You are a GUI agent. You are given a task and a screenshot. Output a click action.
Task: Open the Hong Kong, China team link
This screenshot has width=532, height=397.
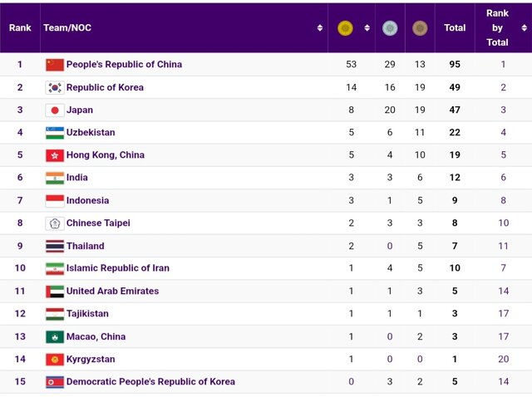pos(105,155)
